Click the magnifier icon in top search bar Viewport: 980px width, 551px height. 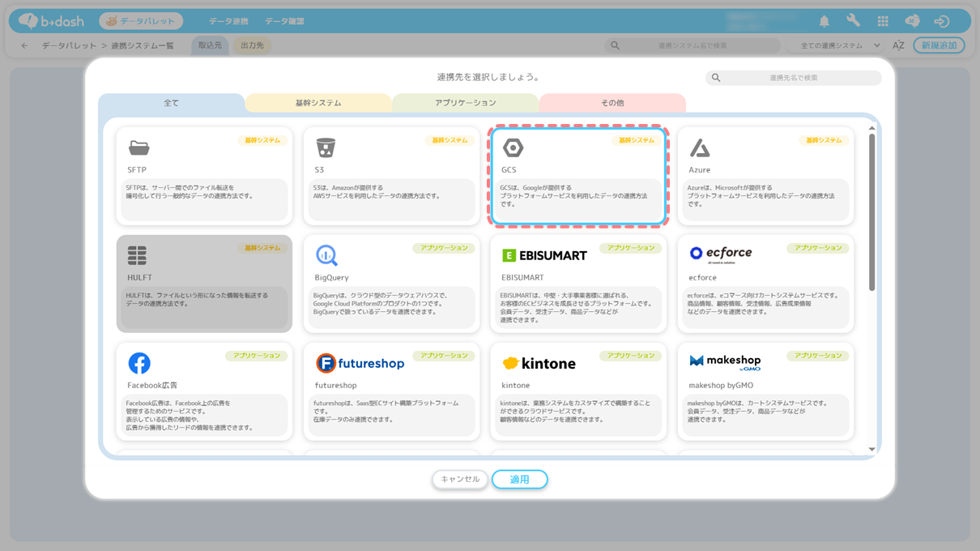coord(616,45)
